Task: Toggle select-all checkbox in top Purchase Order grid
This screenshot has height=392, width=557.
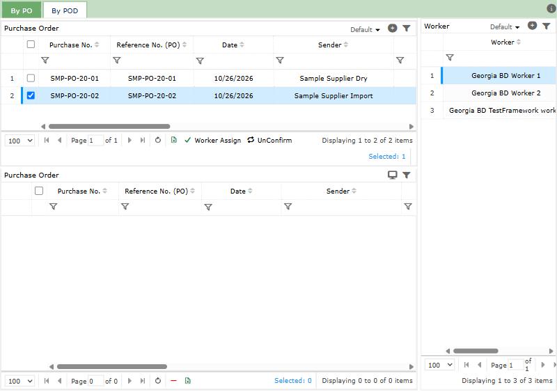Action: 31,44
